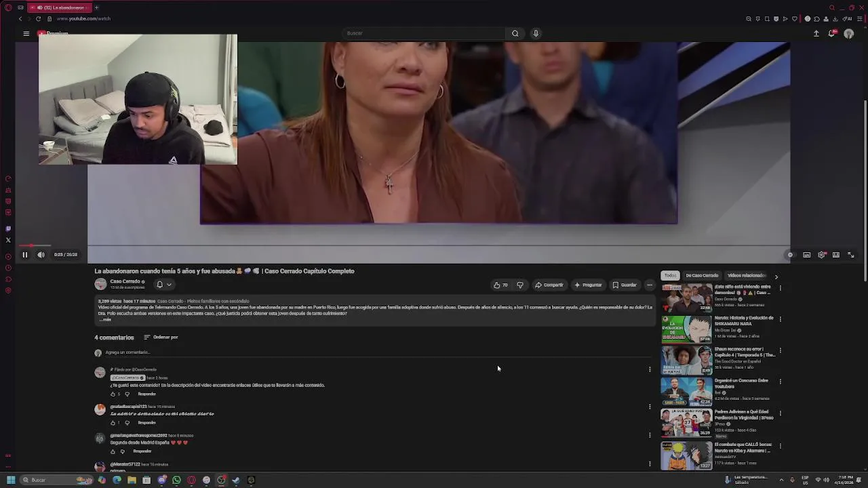Screen dimensions: 868x488
Task: Open options for Naruto Shikamaru video
Action: click(780, 319)
